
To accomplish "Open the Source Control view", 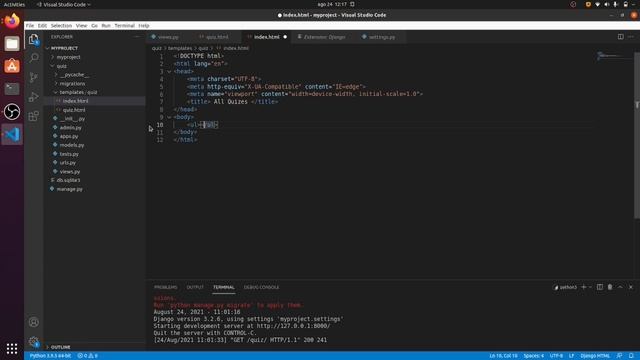I will click(x=34, y=77).
